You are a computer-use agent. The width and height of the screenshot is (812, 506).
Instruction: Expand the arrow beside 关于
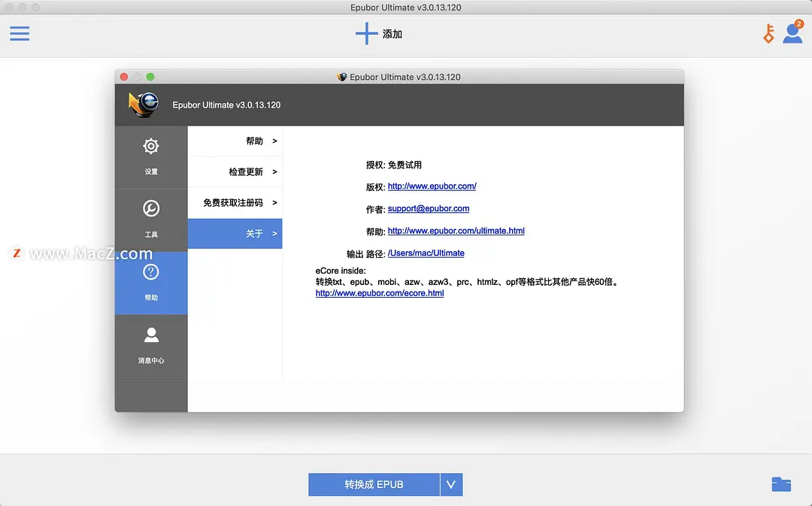(274, 234)
